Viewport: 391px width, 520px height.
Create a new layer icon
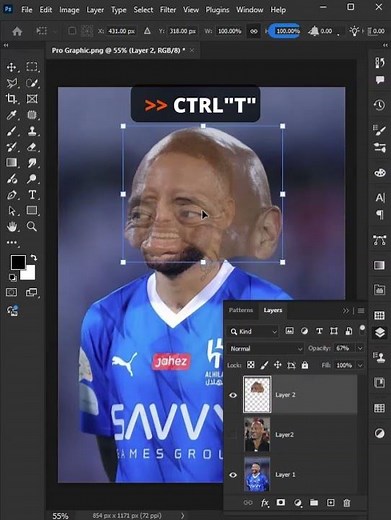[x=330, y=503]
